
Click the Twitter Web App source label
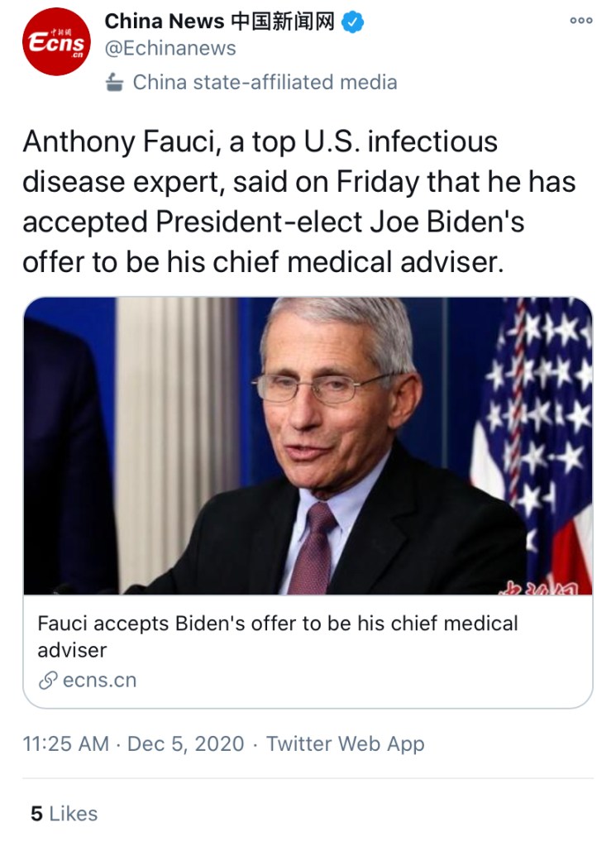click(x=345, y=743)
